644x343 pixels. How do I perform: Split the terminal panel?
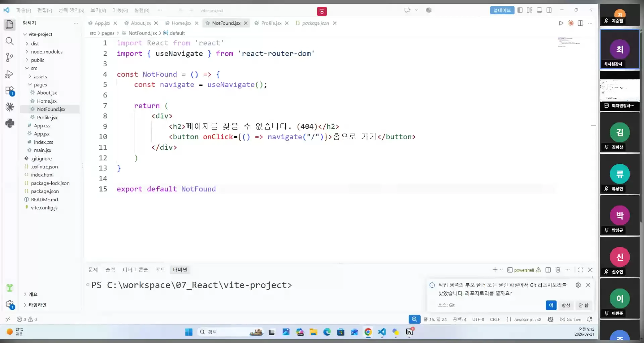[x=548, y=270]
